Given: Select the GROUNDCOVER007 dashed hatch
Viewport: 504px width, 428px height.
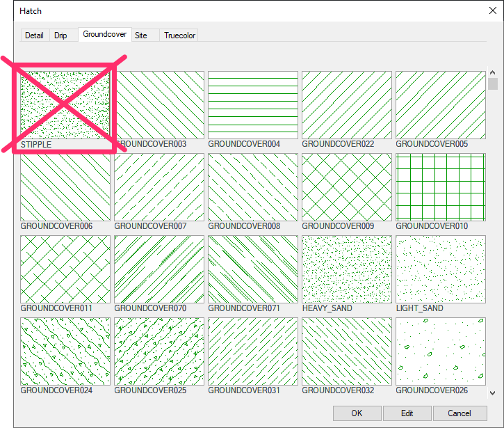Looking at the screenshot, I should (x=159, y=187).
